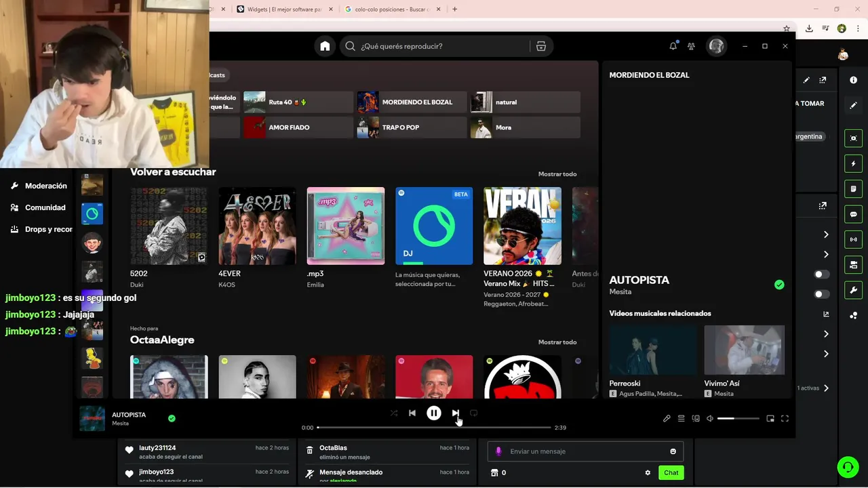Click the stream info icon in right toolbar
The height and width of the screenshot is (488, 868).
point(854,80)
